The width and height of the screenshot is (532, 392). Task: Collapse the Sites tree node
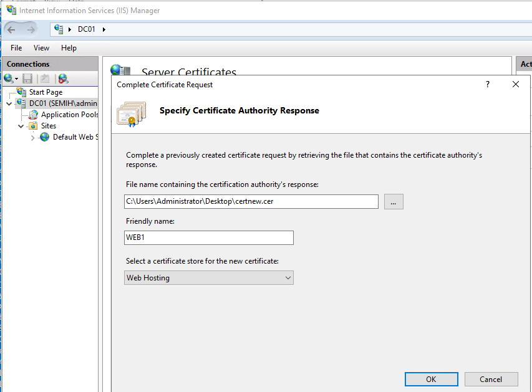click(x=21, y=126)
